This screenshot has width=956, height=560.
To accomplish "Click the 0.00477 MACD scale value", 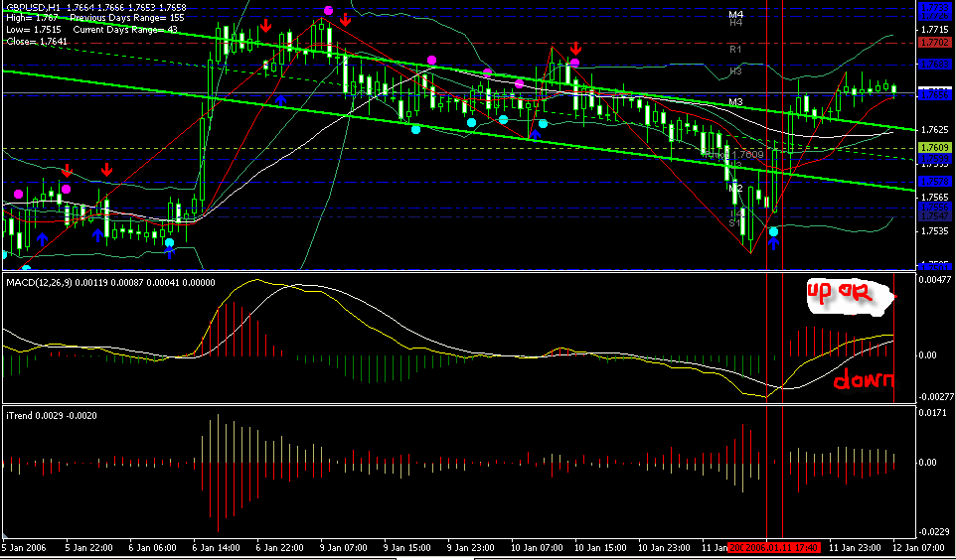I will click(x=936, y=280).
